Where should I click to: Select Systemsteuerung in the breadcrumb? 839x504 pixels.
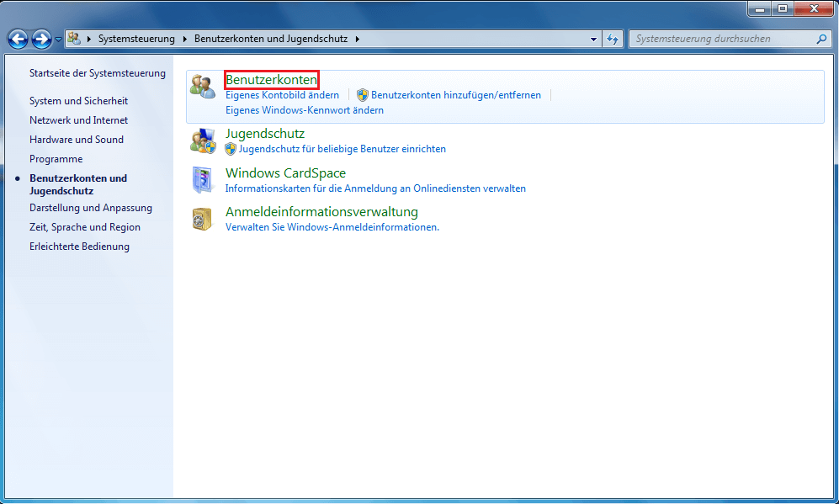point(136,39)
